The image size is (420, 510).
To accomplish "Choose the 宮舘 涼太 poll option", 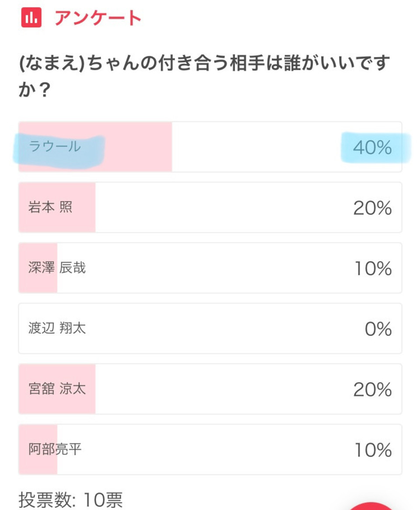I will click(x=210, y=389).
